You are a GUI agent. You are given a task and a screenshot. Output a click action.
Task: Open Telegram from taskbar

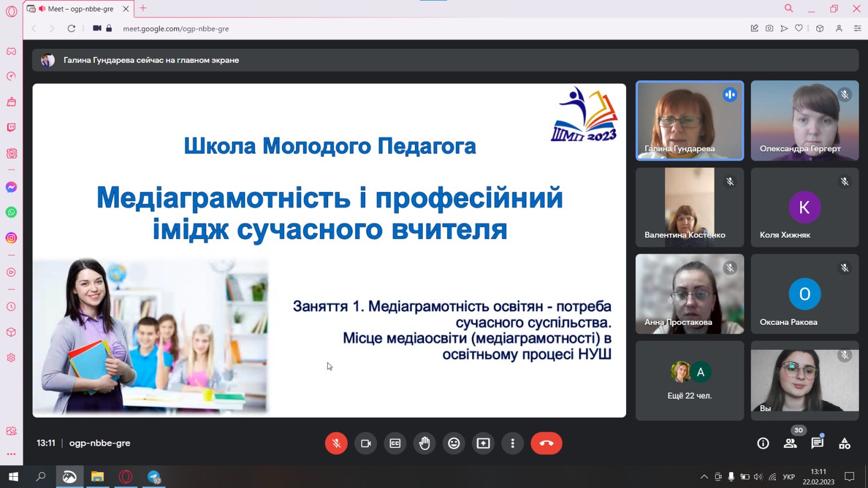tap(154, 477)
